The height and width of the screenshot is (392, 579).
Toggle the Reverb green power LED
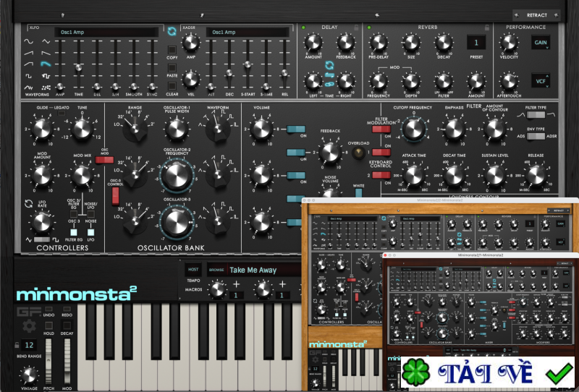(369, 27)
